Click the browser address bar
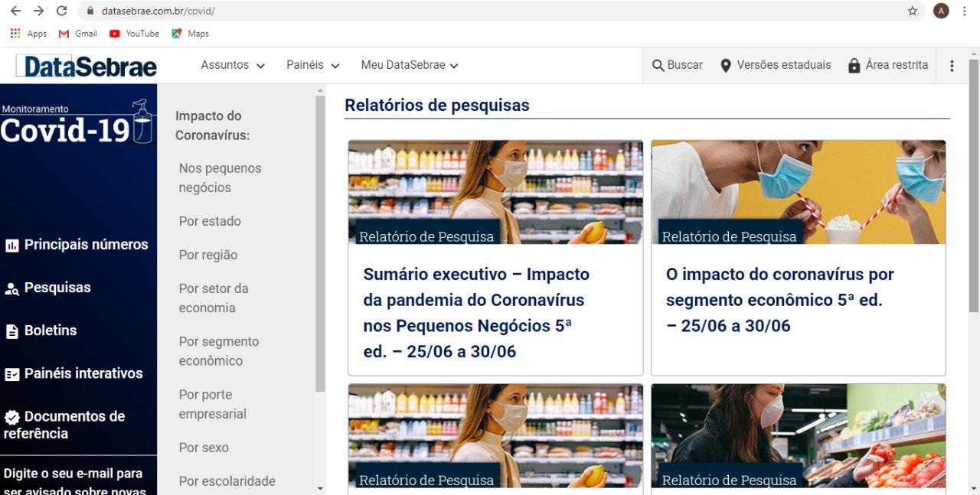Screen dimensions: 980x495 pos(490,11)
